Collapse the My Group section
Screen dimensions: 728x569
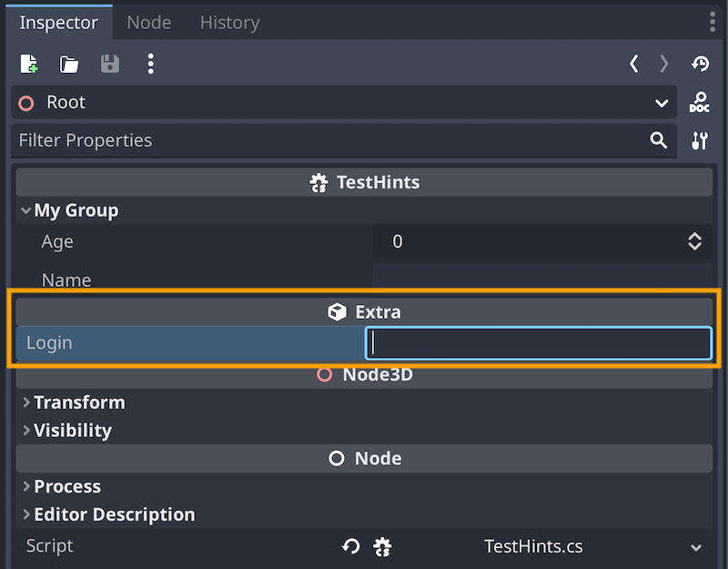coord(25,210)
